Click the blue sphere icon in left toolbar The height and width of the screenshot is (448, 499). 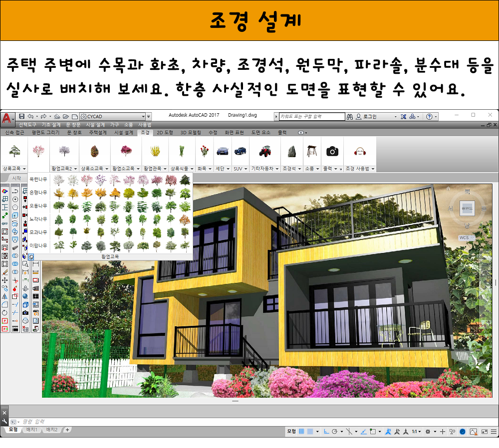pos(25,296)
